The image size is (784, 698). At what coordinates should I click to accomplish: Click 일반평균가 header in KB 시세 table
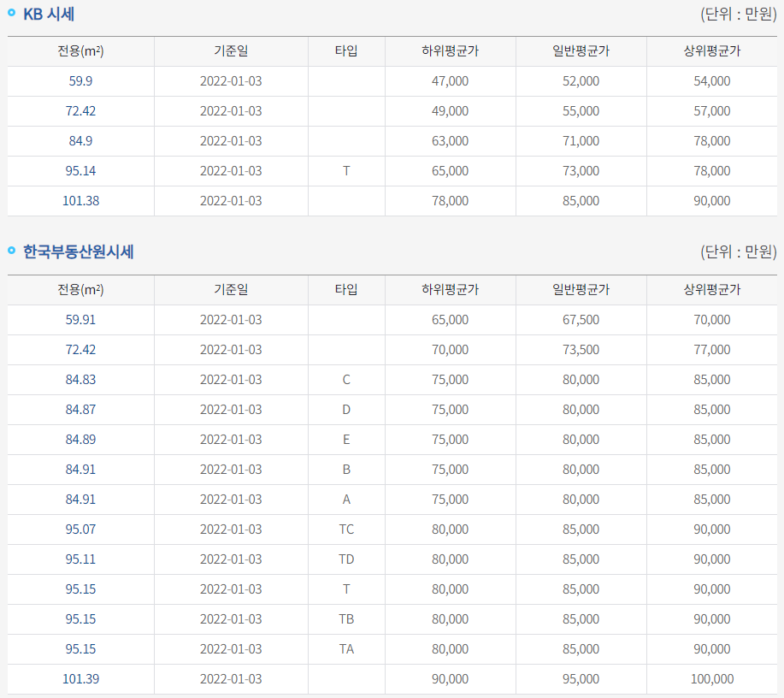[x=581, y=51]
